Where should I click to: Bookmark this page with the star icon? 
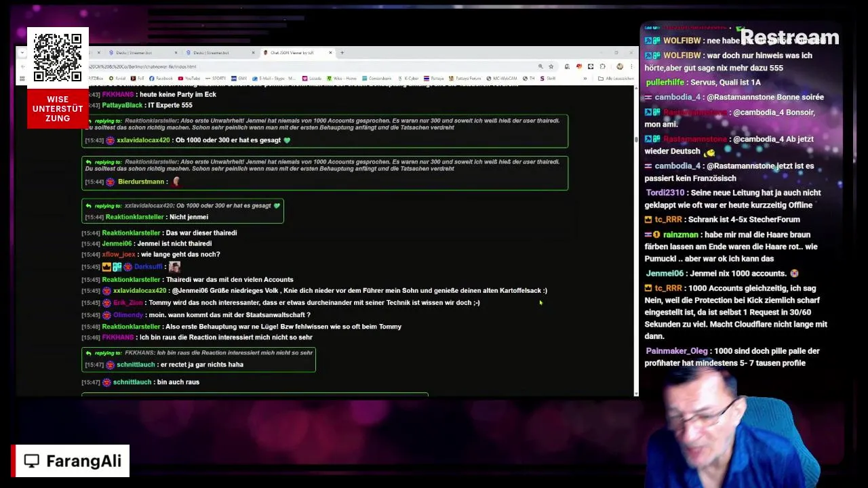click(551, 66)
